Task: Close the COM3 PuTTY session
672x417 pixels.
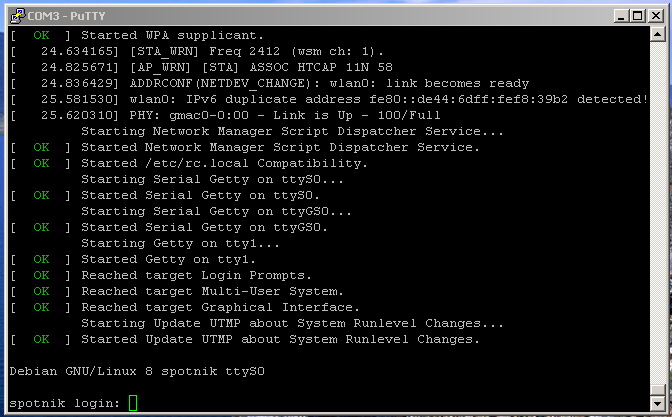Action: click(x=656, y=16)
